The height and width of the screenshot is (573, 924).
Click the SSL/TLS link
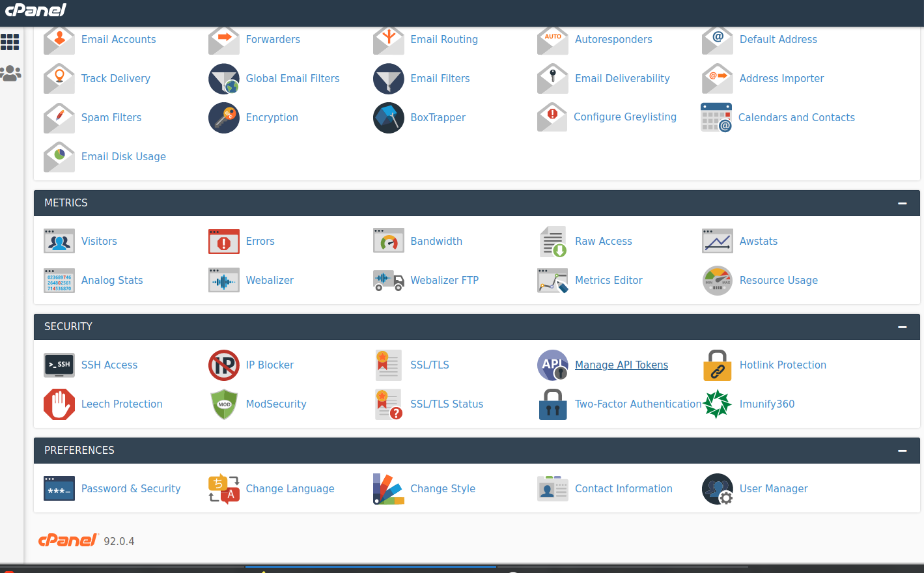tap(430, 365)
